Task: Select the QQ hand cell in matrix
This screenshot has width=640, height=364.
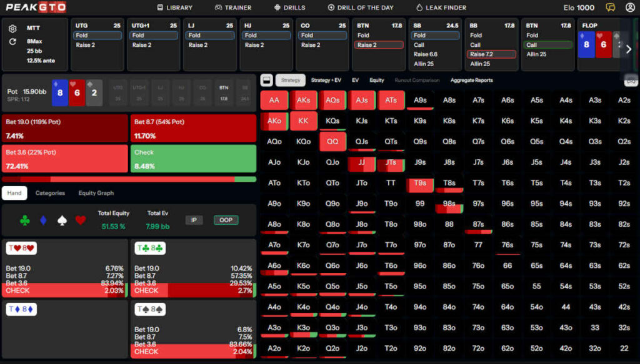Action: click(332, 141)
